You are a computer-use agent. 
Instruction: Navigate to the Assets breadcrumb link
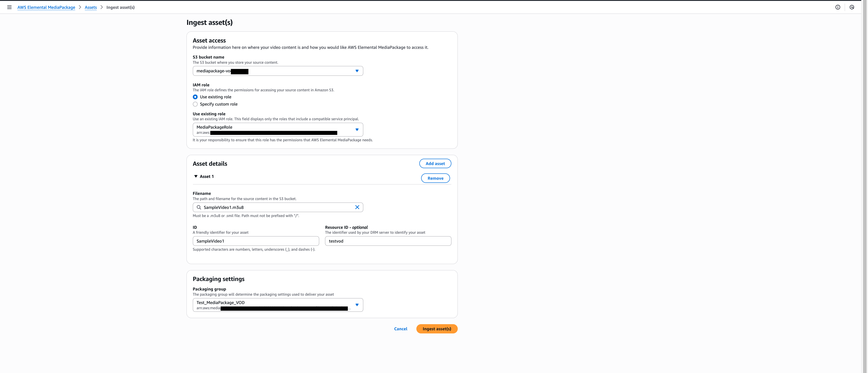(91, 7)
